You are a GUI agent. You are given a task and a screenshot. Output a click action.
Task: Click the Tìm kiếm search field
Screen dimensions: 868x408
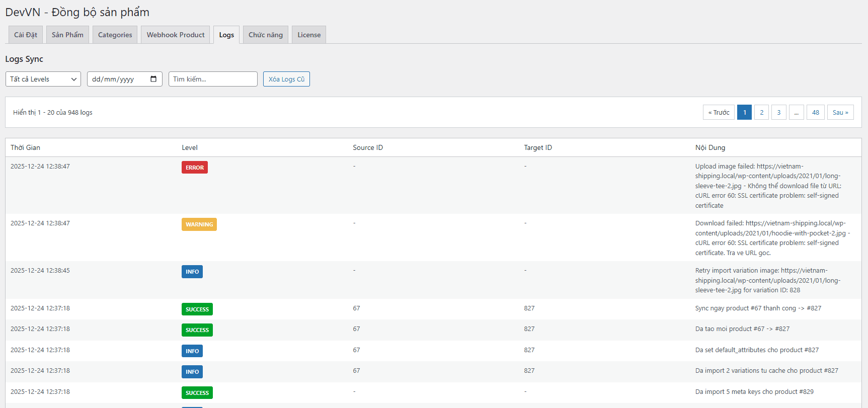pos(213,79)
